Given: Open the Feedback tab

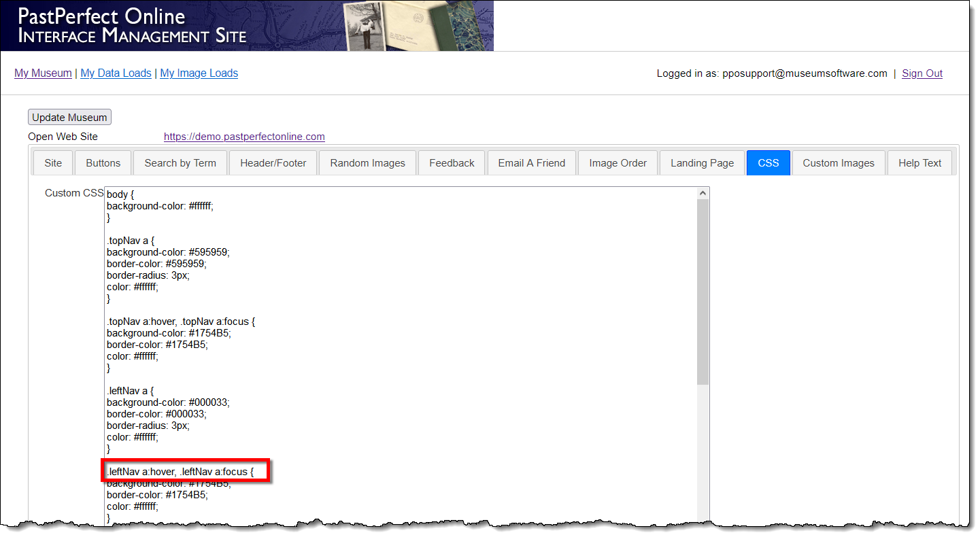Looking at the screenshot, I should (x=451, y=162).
